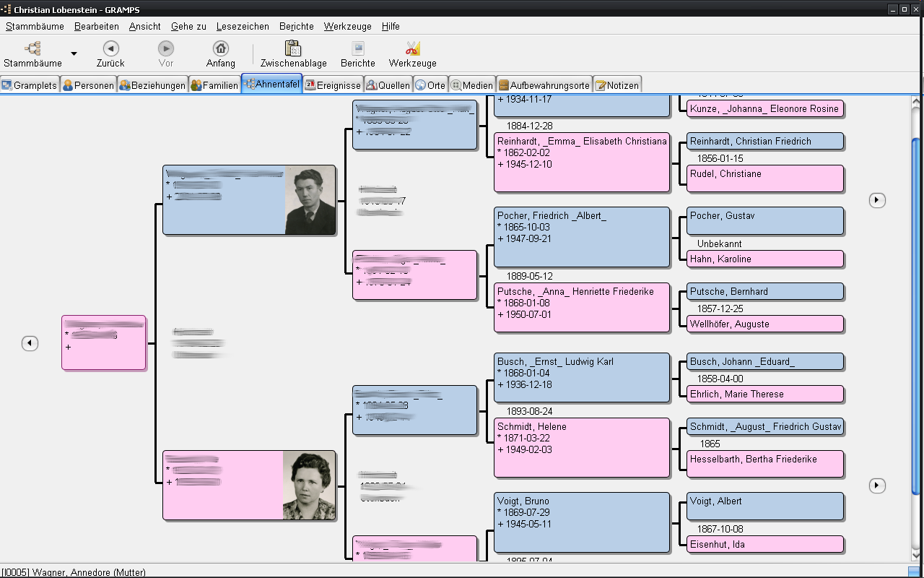Select Hesselbarth, Bertha Friederike box
The image size is (924, 578).
[x=765, y=464]
